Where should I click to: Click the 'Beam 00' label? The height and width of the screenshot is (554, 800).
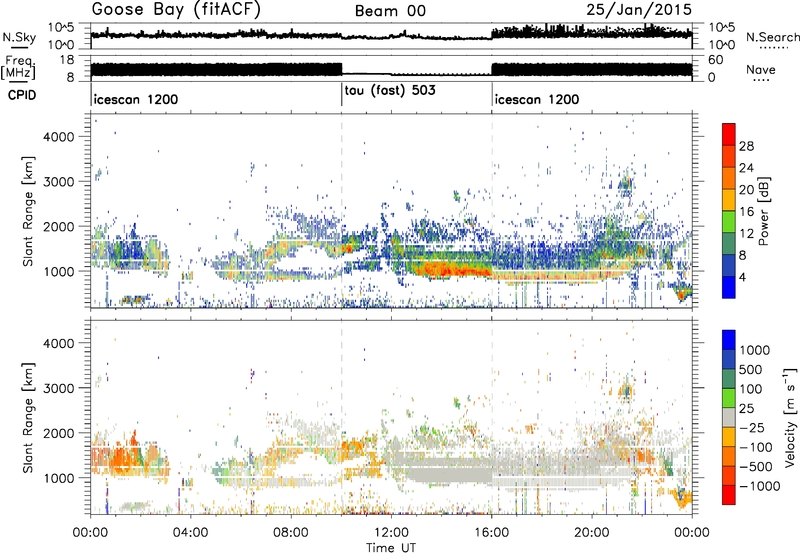pyautogui.click(x=390, y=11)
